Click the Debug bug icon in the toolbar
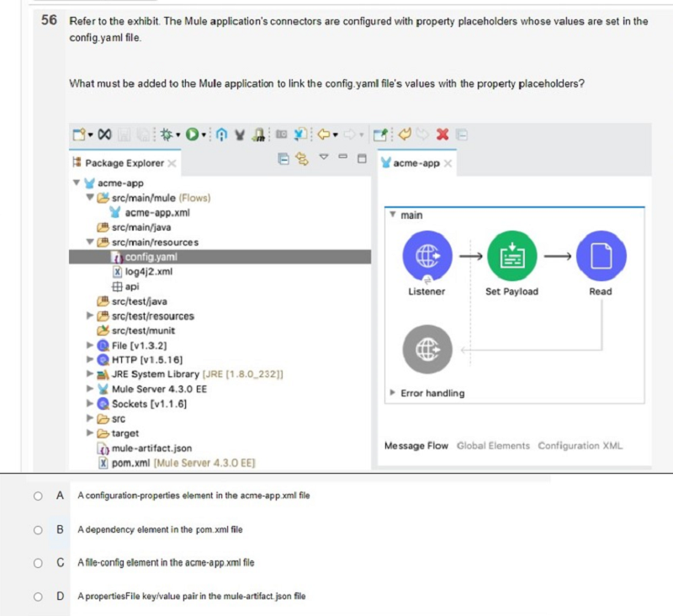 coord(167,135)
